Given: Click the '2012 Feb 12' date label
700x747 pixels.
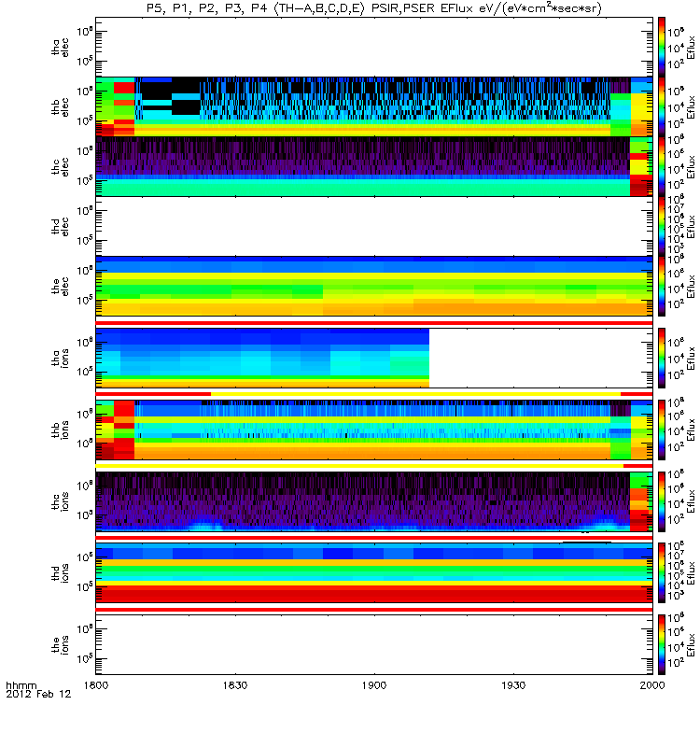Looking at the screenshot, I should (38, 694).
